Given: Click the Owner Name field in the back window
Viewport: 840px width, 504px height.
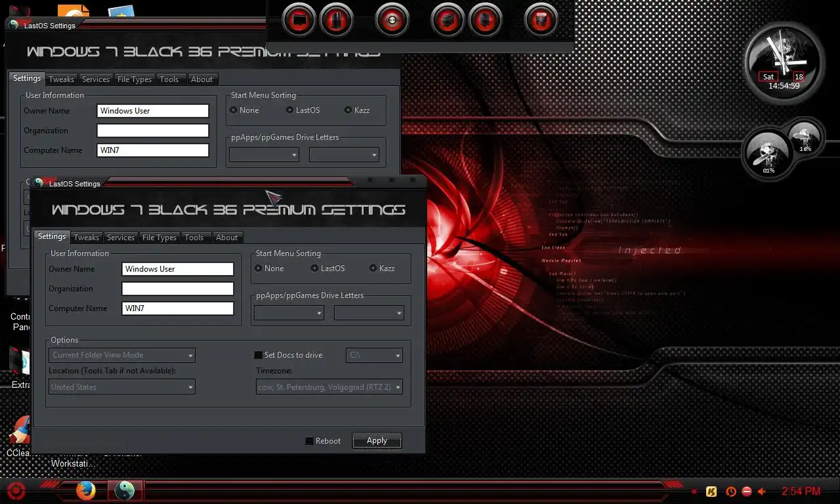Looking at the screenshot, I should pos(153,111).
